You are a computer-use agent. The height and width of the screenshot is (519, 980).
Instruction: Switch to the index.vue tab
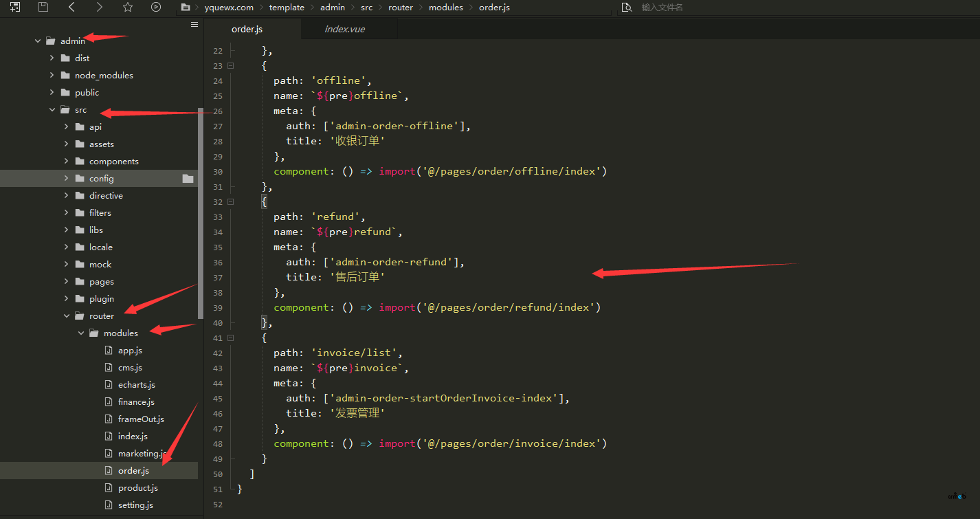(344, 29)
